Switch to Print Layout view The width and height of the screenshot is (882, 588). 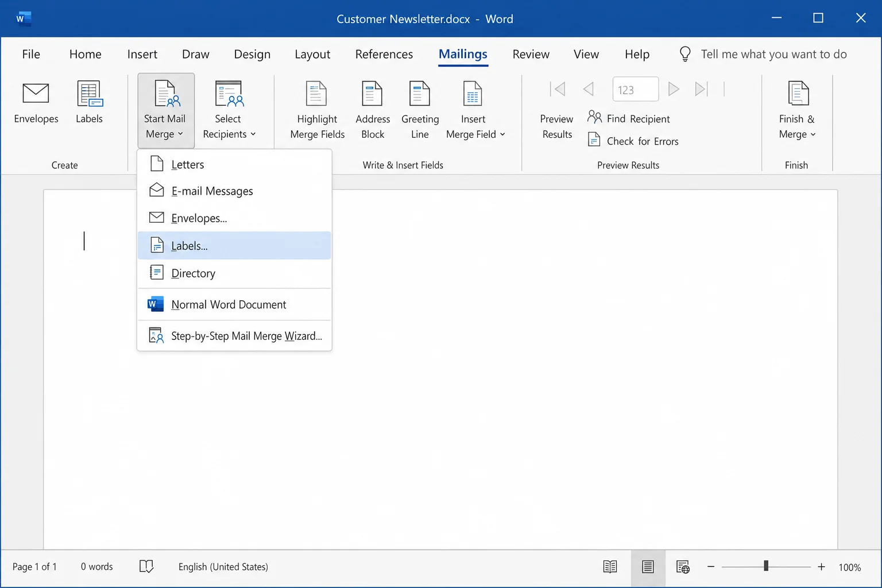pyautogui.click(x=648, y=567)
